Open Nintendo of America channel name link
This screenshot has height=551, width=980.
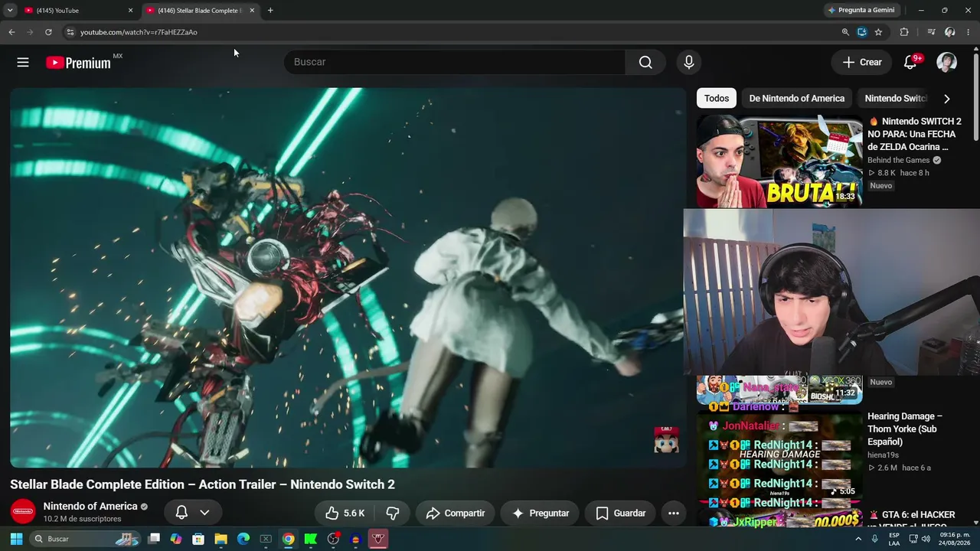click(90, 506)
